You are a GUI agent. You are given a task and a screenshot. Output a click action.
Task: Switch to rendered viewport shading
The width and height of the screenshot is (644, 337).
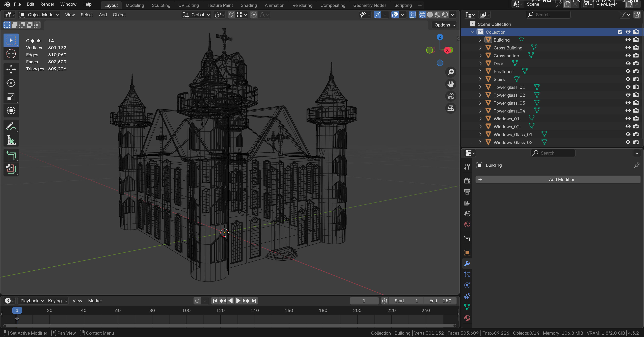[x=445, y=15]
